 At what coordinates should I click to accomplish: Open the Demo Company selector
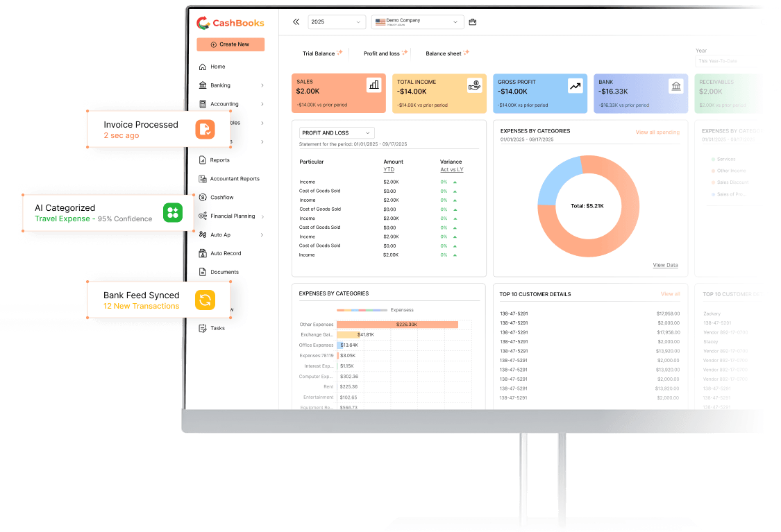pos(417,22)
